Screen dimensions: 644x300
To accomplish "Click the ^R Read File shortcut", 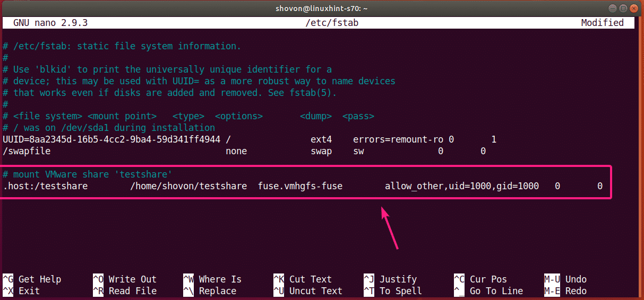I will point(125,291).
